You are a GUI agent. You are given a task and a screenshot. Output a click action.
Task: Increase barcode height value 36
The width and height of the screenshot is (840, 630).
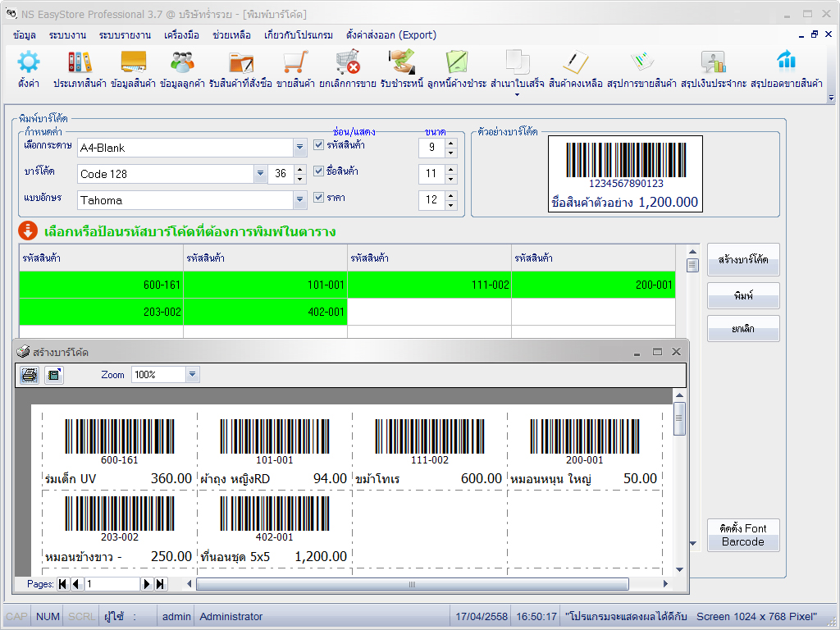click(x=300, y=169)
